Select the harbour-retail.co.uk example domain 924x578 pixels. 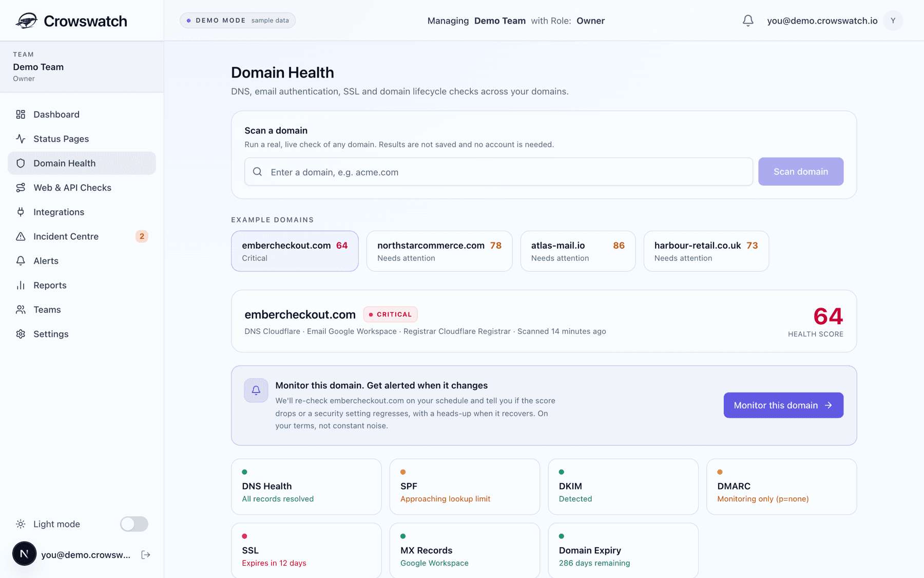click(706, 251)
